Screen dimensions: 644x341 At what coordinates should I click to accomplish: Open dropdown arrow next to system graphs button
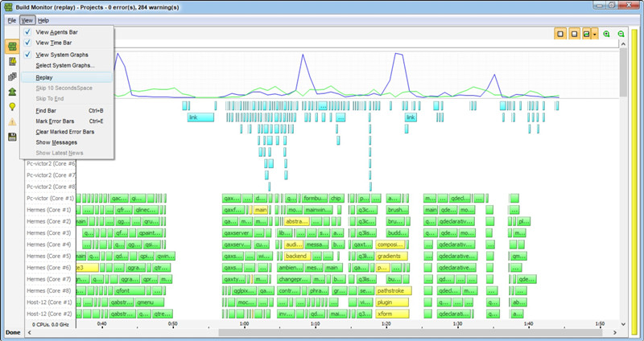click(595, 34)
